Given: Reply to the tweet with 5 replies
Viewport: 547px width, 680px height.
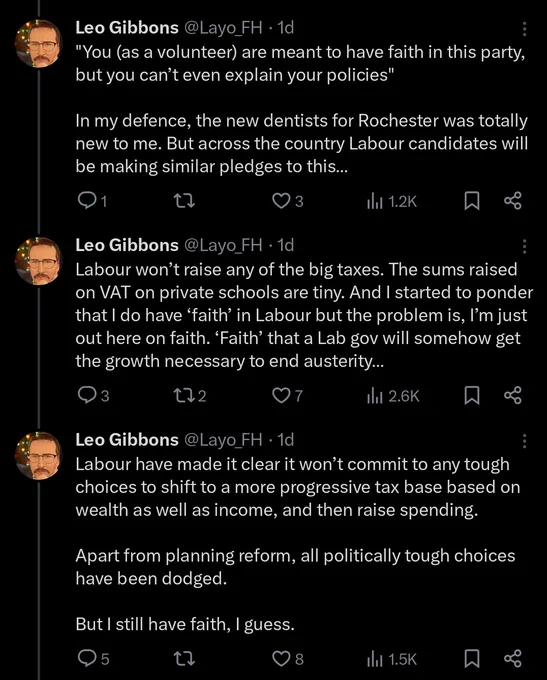Looking at the screenshot, I should tap(93, 658).
